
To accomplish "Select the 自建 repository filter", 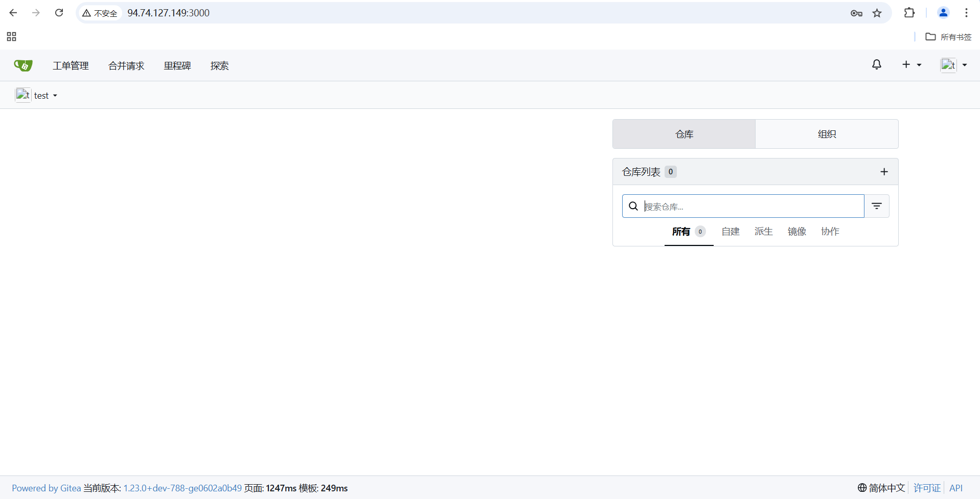I will point(731,232).
